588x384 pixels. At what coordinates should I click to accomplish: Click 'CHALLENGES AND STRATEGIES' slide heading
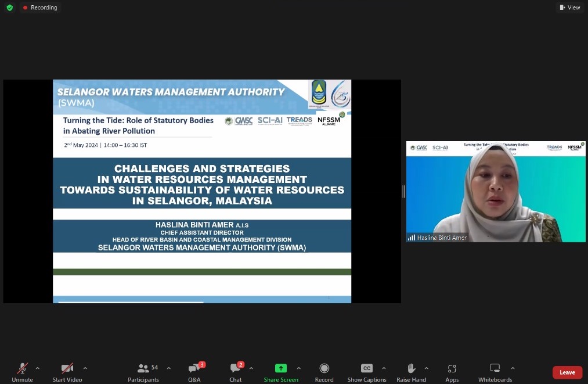click(202, 168)
